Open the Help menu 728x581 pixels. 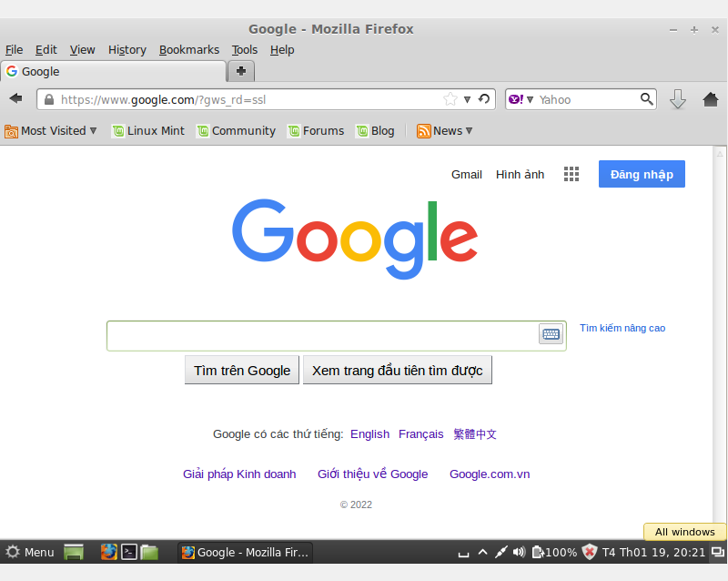pyautogui.click(x=282, y=50)
